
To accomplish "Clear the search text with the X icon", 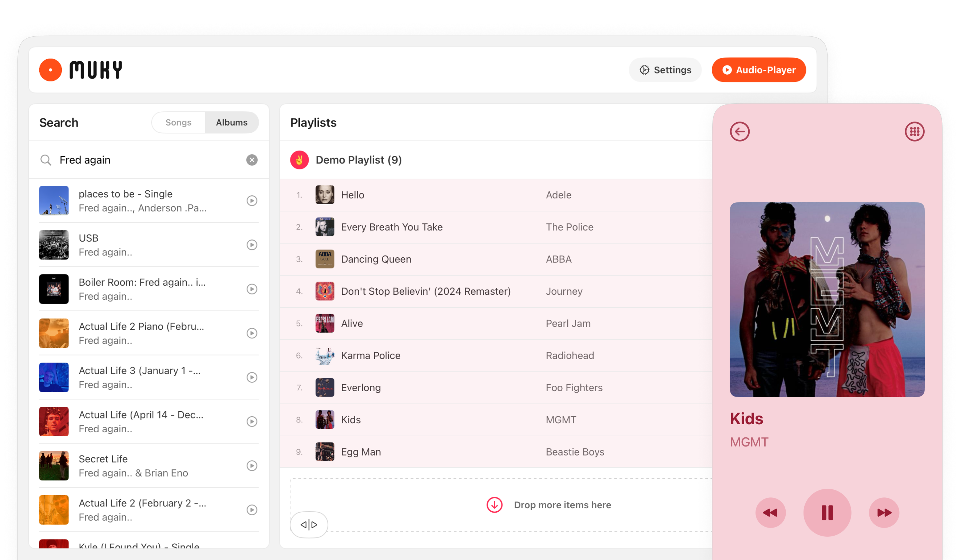I will coord(252,160).
